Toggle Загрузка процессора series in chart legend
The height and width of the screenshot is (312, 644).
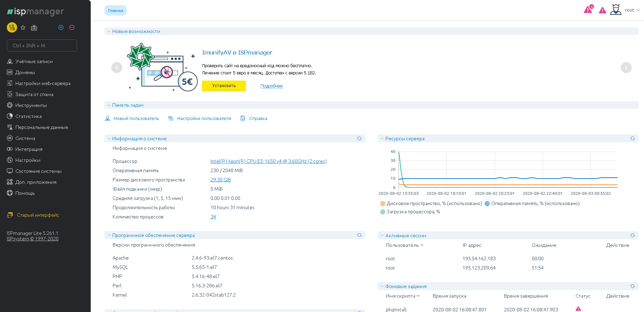click(410, 212)
